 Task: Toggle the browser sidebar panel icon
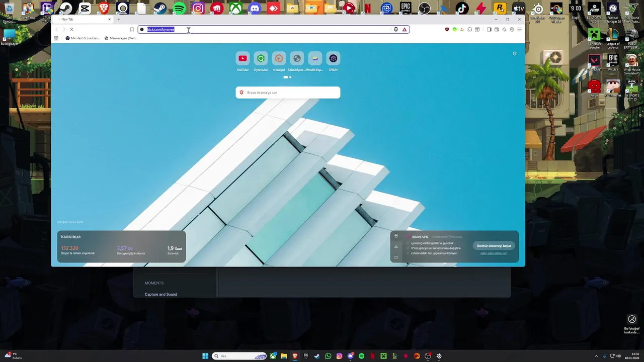coord(489,30)
